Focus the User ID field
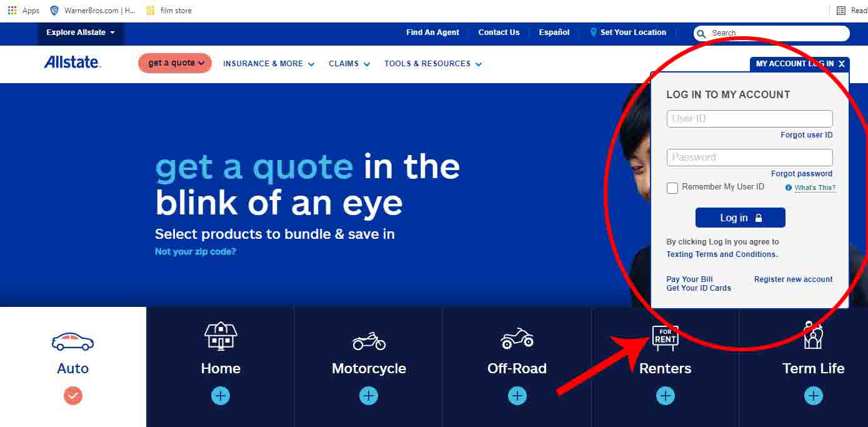 [x=750, y=119]
